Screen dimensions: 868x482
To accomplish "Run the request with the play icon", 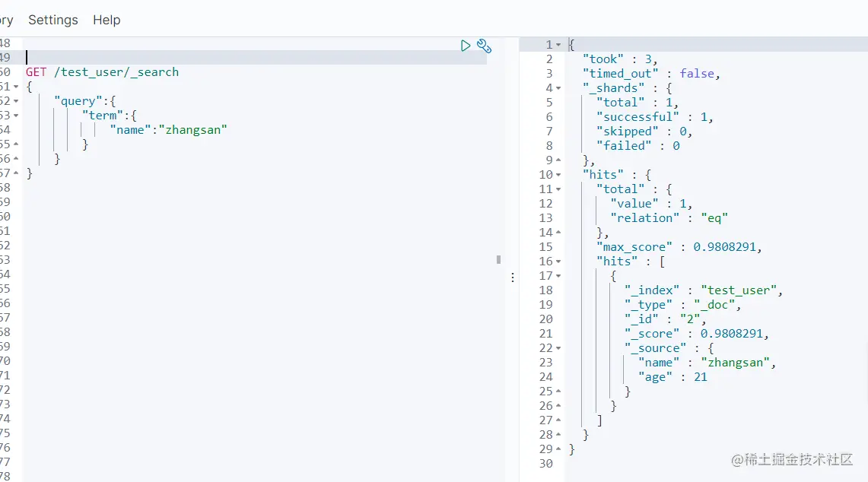I will (x=466, y=46).
